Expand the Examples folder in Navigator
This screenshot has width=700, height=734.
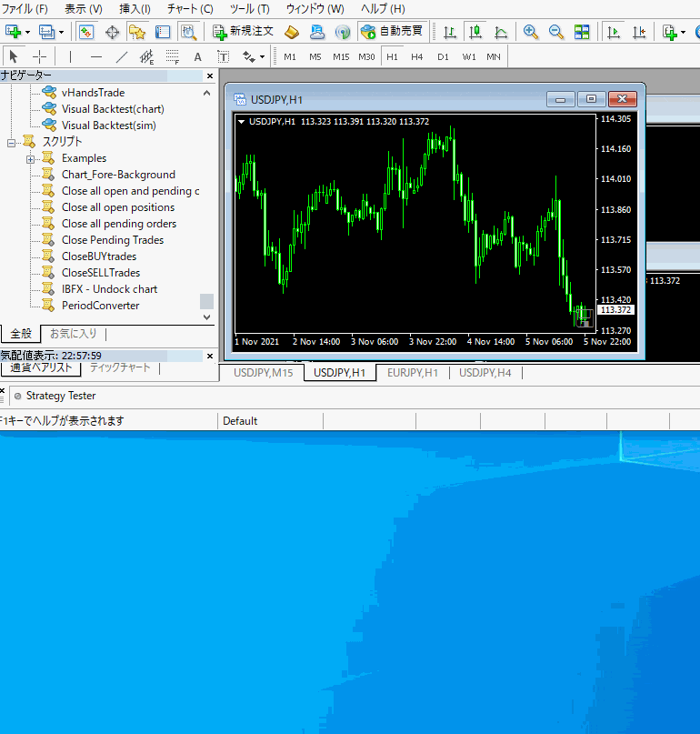point(31,159)
